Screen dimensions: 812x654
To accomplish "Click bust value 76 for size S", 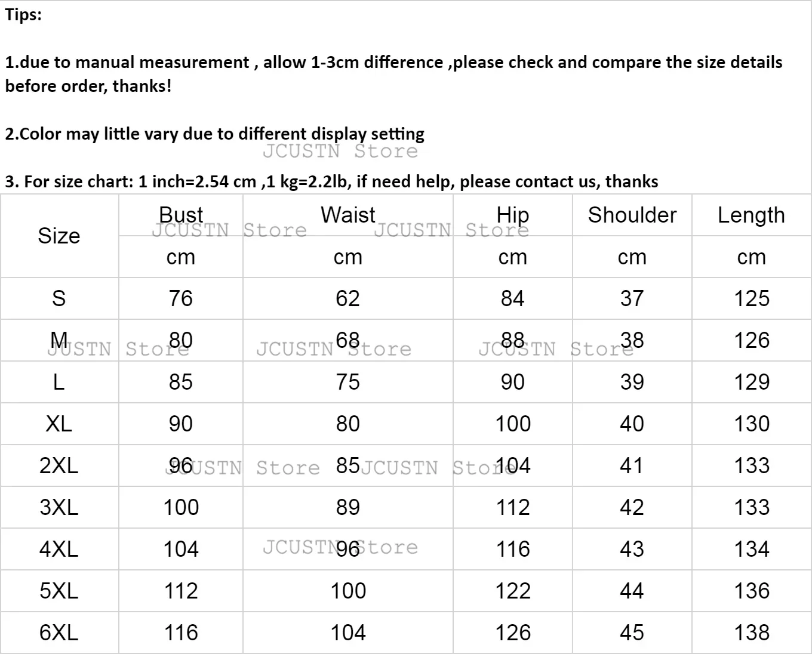I will tap(181, 298).
